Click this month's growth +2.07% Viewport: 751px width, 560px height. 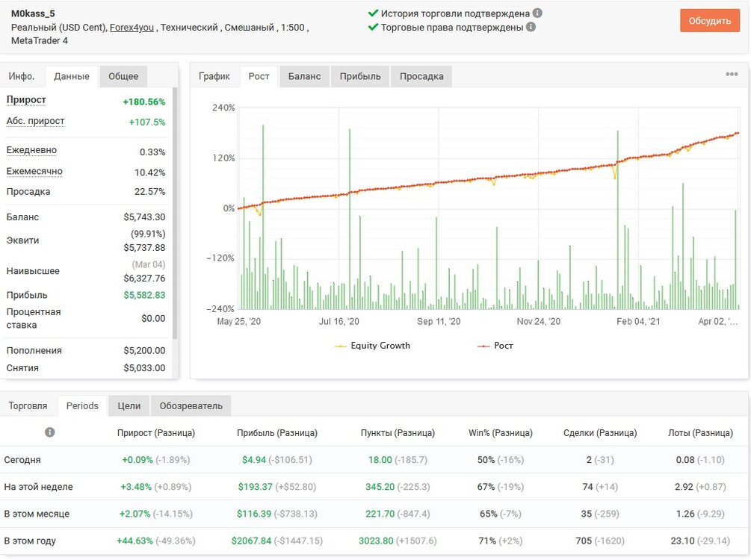[x=135, y=514]
